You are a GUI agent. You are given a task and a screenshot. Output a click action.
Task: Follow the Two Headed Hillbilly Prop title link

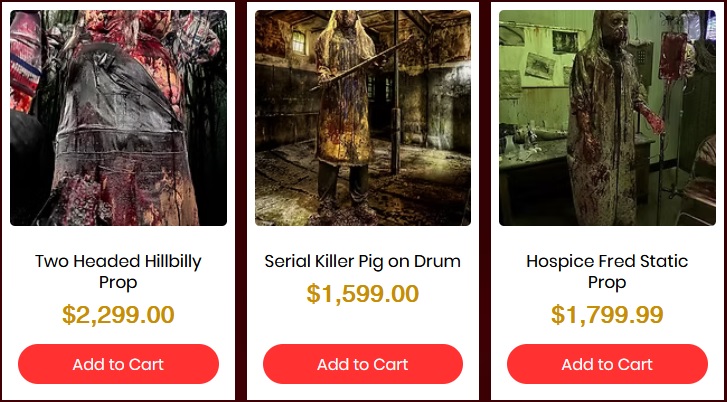pyautogui.click(x=118, y=272)
